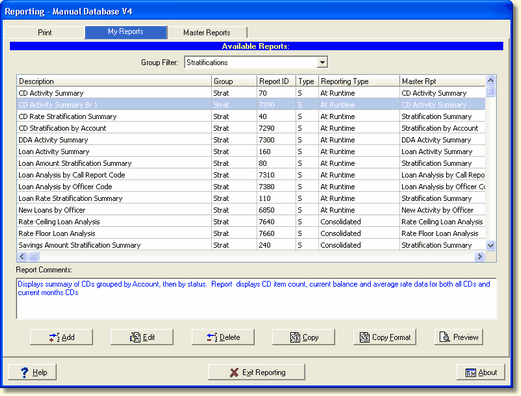The height and width of the screenshot is (396, 521).
Task: Select the New Loans by Officer row
Action: coord(251,210)
